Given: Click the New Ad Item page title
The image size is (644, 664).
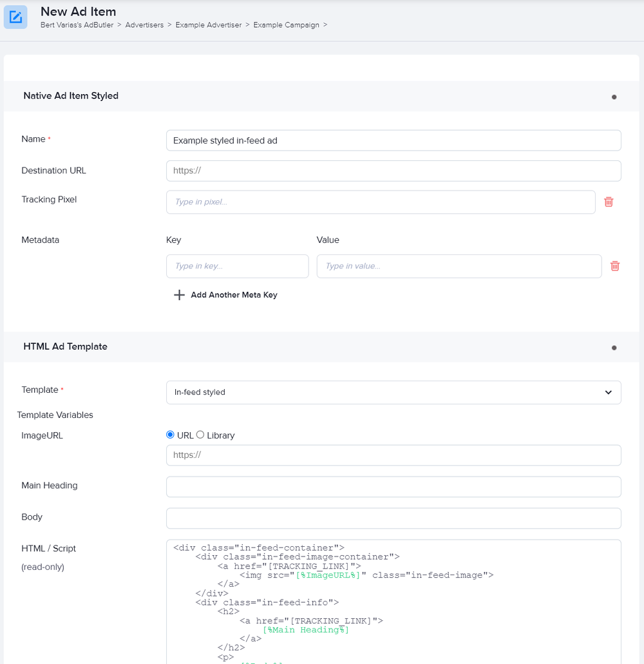Looking at the screenshot, I should pos(79,12).
